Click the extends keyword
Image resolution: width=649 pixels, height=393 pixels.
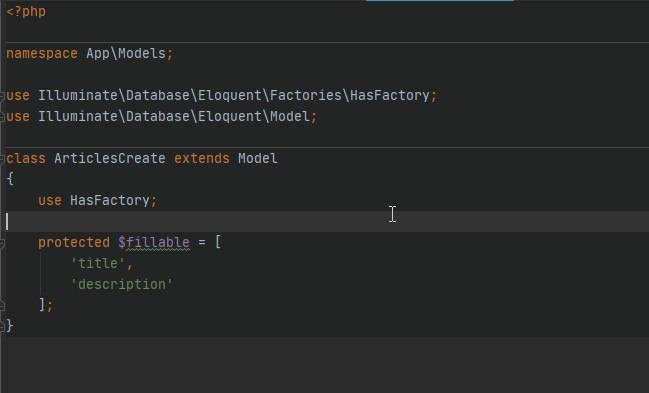[x=202, y=159]
